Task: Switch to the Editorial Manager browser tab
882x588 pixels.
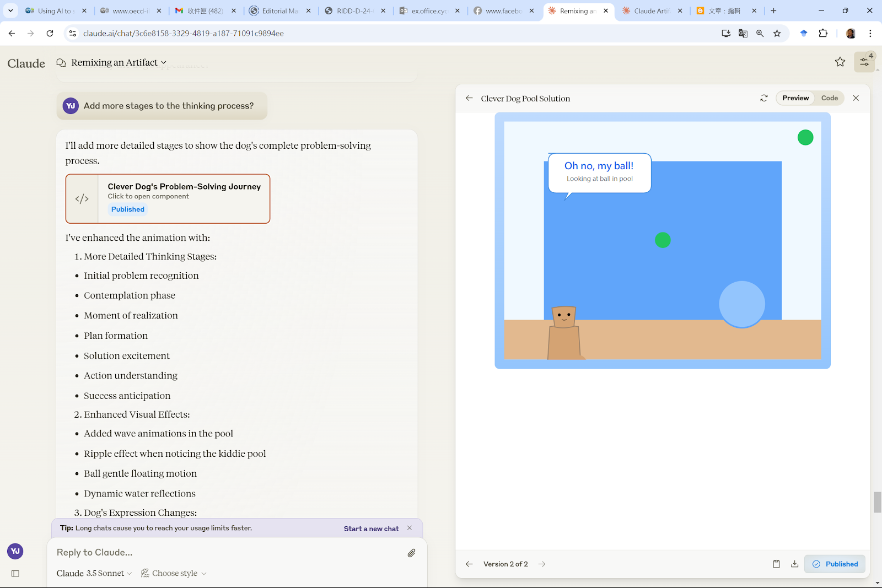Action: pos(280,10)
